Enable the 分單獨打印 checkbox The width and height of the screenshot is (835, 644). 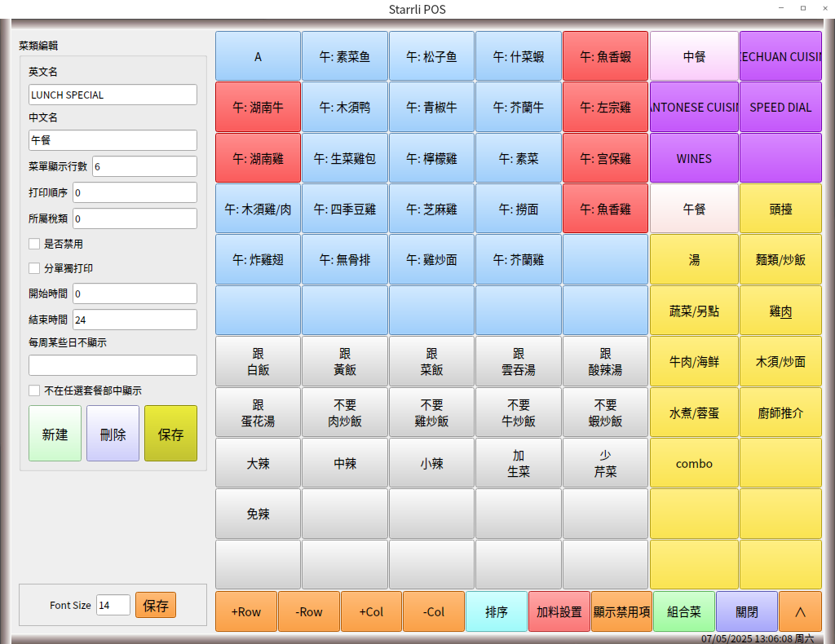tap(34, 268)
